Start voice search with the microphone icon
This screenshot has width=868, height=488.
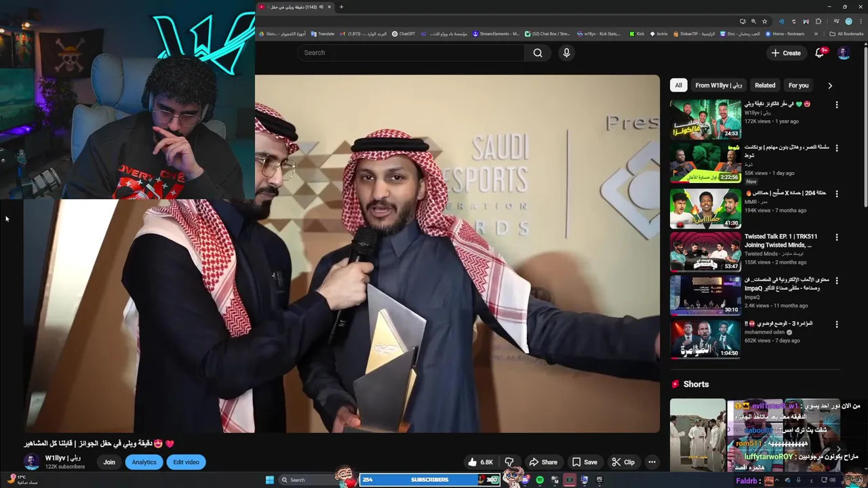pyautogui.click(x=566, y=53)
